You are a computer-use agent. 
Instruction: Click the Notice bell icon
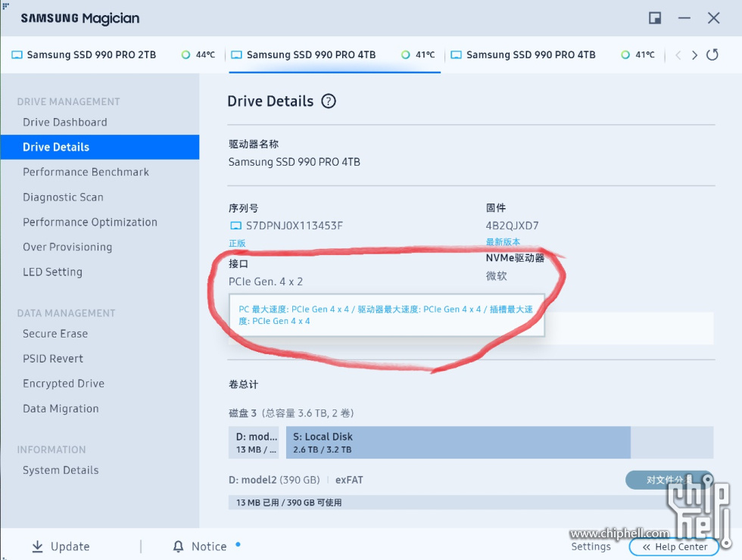(x=179, y=546)
